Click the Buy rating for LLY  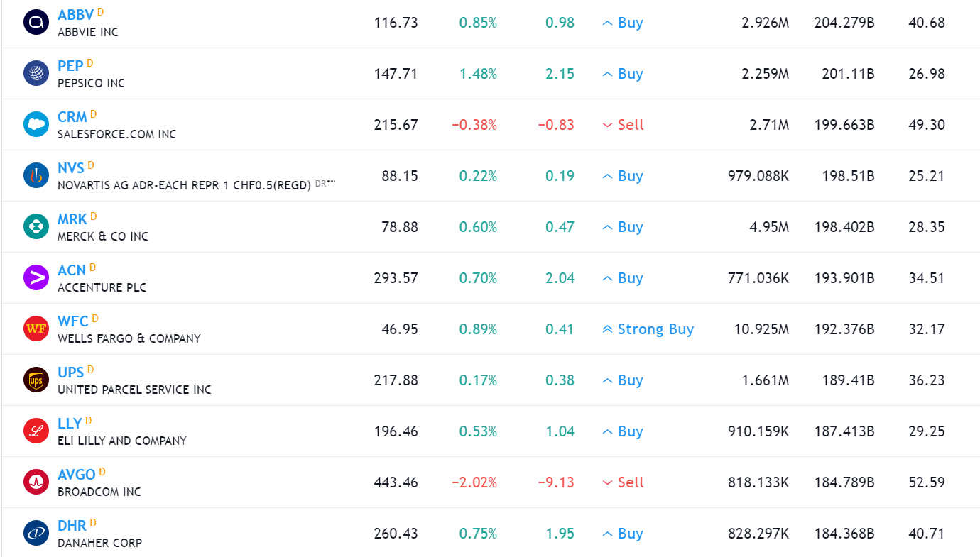(x=623, y=431)
